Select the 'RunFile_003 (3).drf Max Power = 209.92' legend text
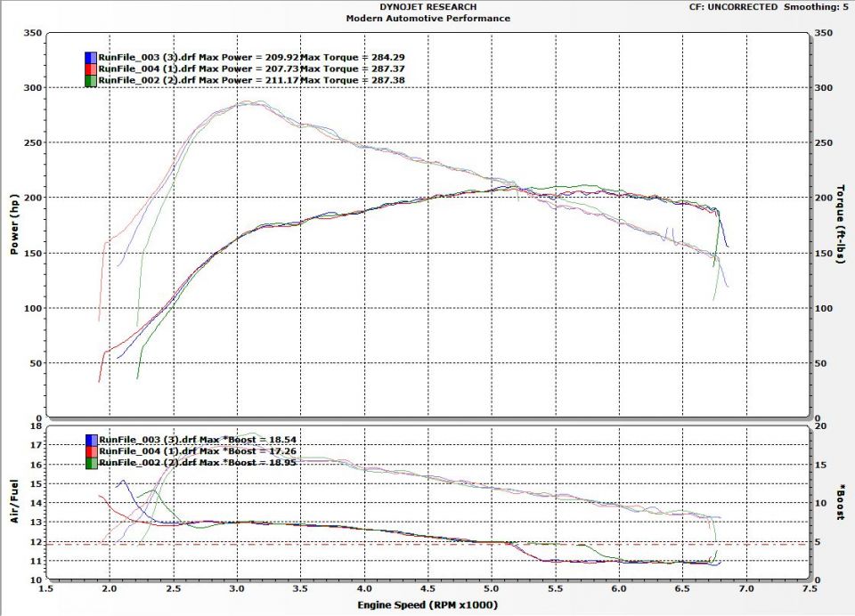855x616 pixels. [x=199, y=57]
